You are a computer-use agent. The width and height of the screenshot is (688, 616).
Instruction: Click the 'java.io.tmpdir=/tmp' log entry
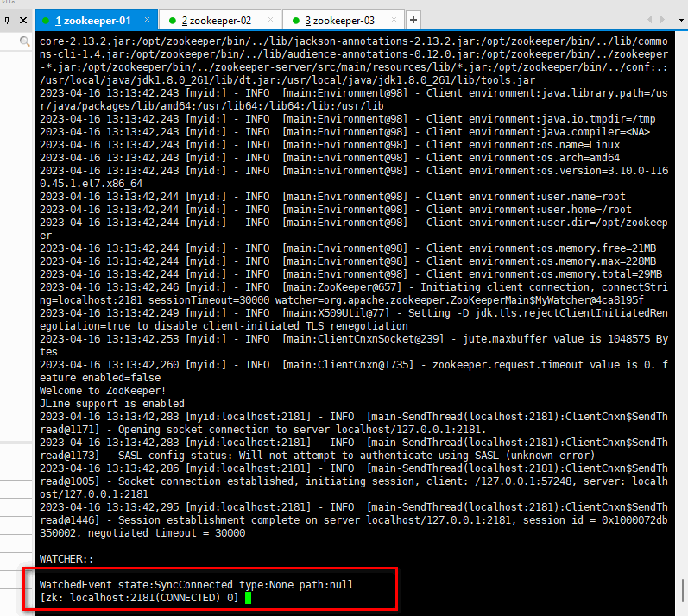[x=348, y=119]
